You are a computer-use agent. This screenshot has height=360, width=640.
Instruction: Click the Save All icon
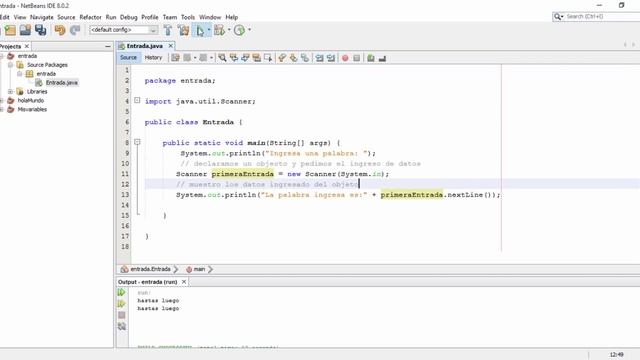40,30
